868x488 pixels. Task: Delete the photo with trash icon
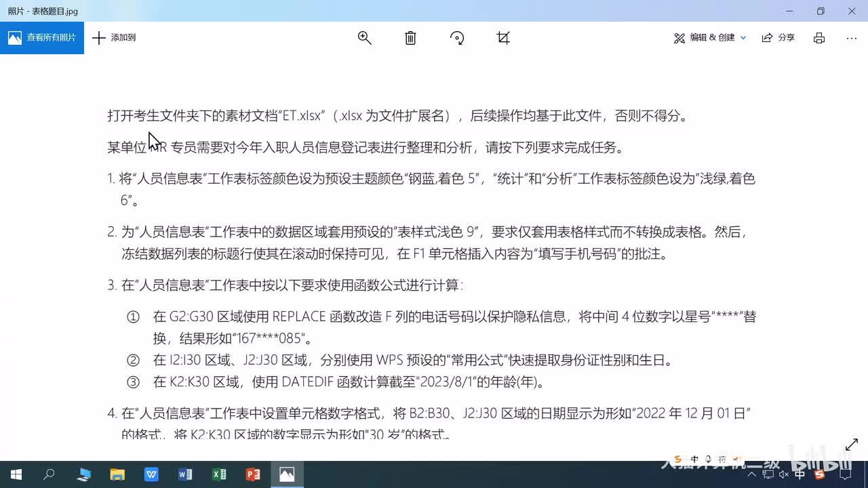pyautogui.click(x=410, y=38)
